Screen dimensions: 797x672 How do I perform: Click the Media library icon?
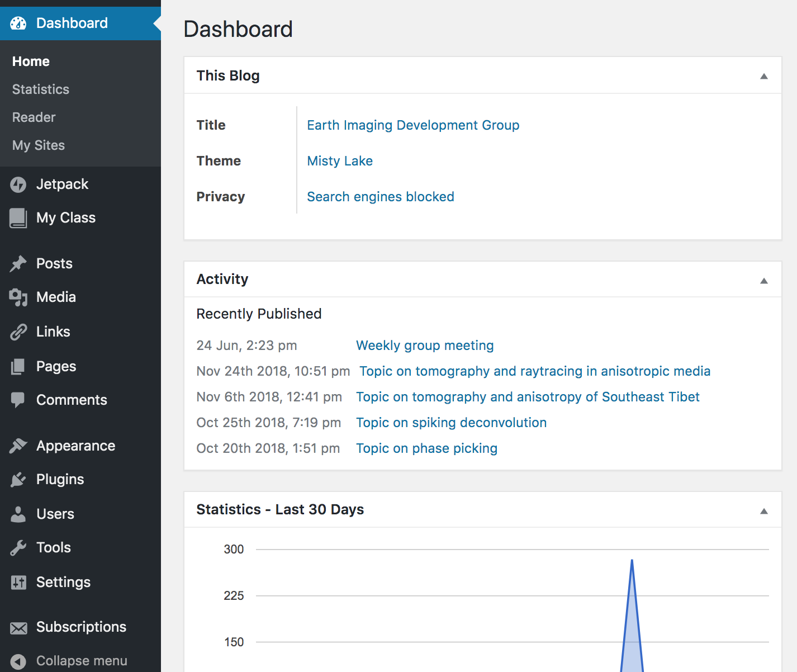click(18, 297)
